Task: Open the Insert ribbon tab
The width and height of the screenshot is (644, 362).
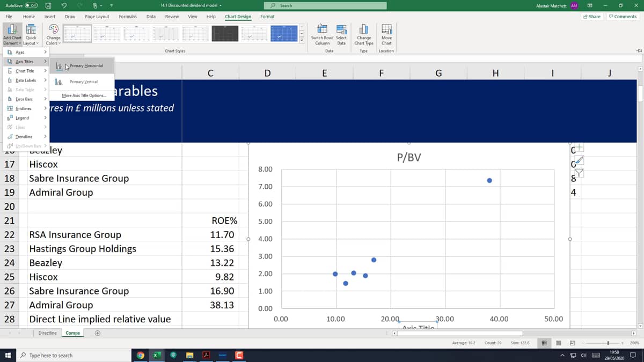Action: tap(50, 17)
